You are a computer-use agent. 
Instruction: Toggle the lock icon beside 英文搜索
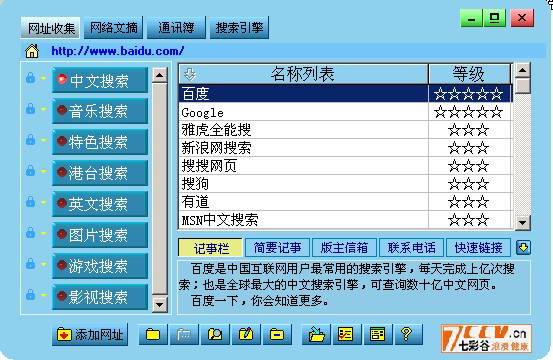point(31,202)
